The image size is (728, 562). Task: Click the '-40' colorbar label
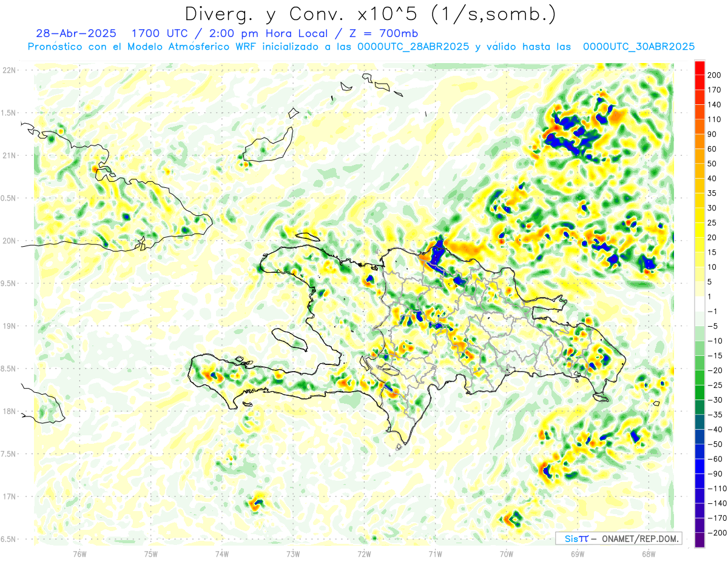click(x=714, y=429)
